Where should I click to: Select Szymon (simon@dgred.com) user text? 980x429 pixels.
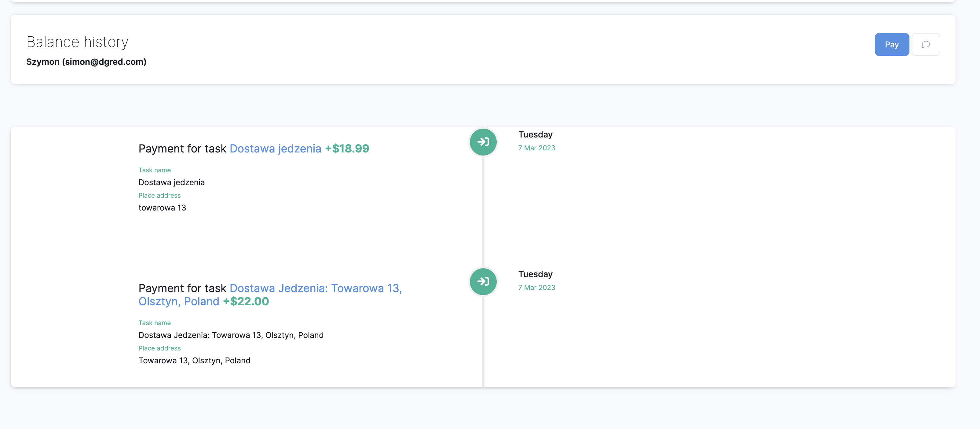(x=86, y=62)
